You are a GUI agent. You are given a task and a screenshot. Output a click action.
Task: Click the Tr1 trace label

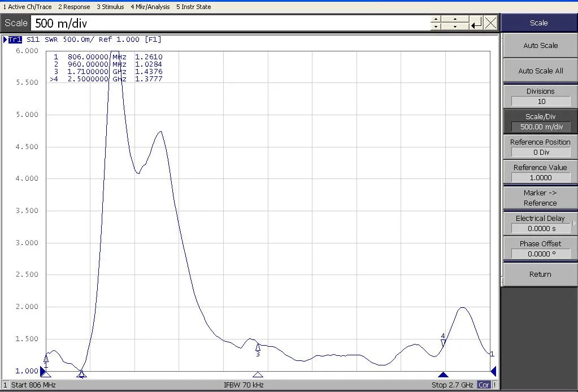pyautogui.click(x=15, y=40)
